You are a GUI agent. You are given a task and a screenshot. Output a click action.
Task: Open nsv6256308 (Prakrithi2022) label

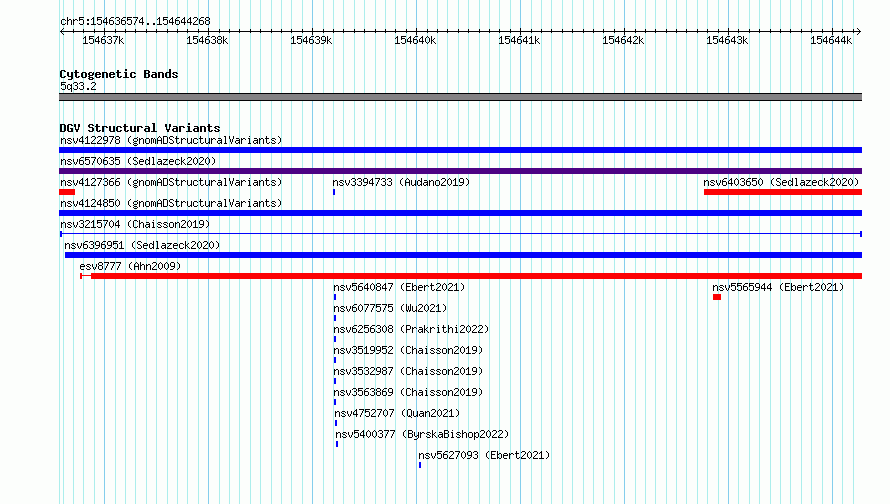click(411, 329)
